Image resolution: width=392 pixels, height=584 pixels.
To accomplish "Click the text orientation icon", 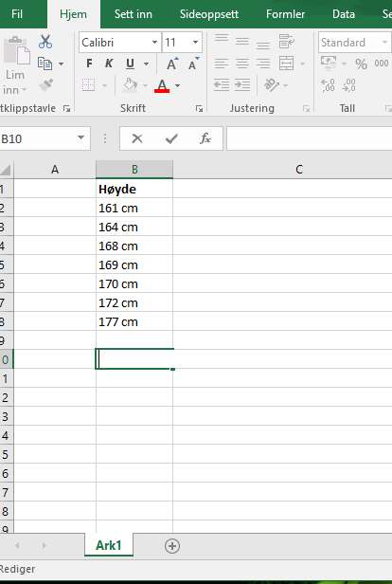I will point(272,85).
